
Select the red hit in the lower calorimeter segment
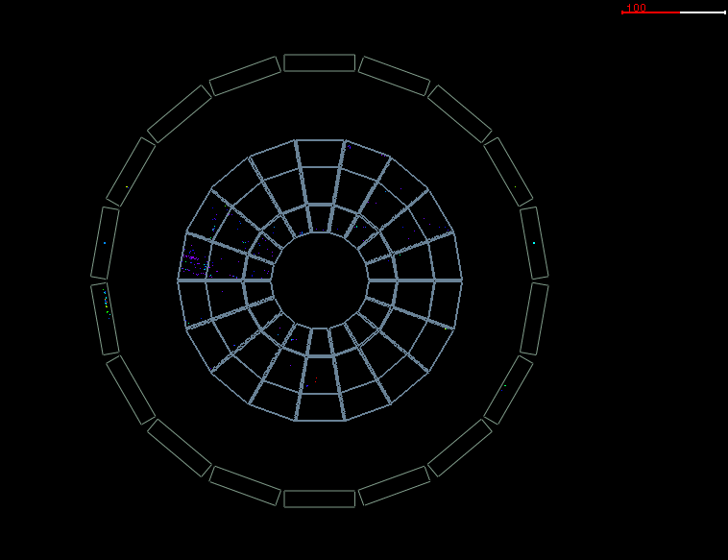click(316, 379)
